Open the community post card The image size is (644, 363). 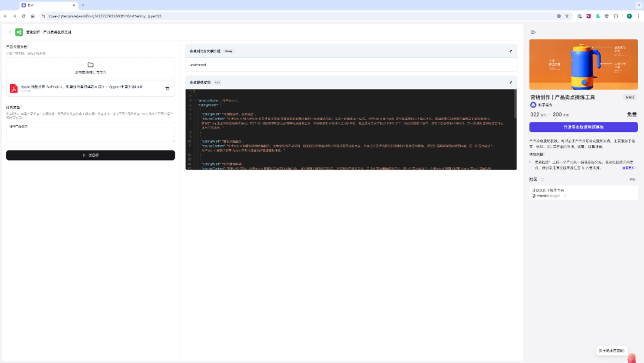click(x=583, y=193)
